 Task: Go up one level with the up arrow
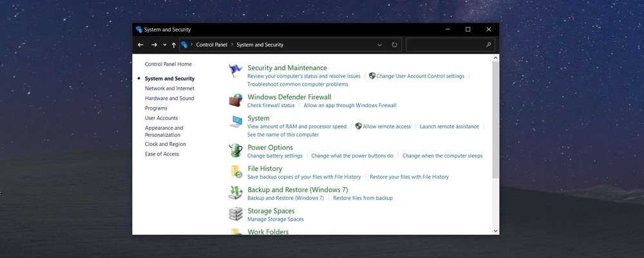point(174,45)
